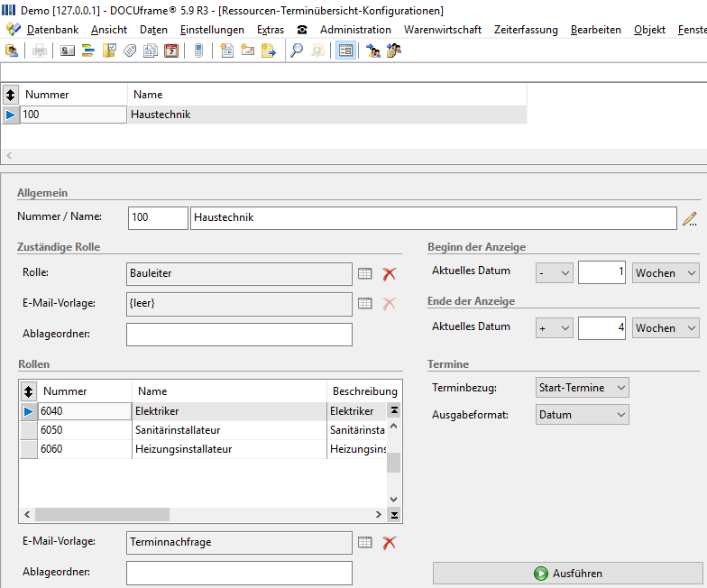Viewport: 707px width, 588px height.
Task: Open the Objekt menu
Action: [x=649, y=30]
